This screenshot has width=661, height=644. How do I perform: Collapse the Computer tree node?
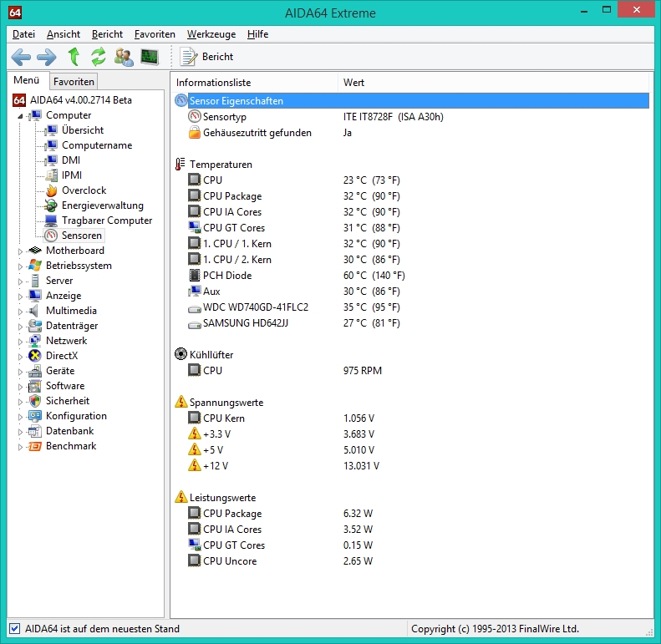click(20, 115)
